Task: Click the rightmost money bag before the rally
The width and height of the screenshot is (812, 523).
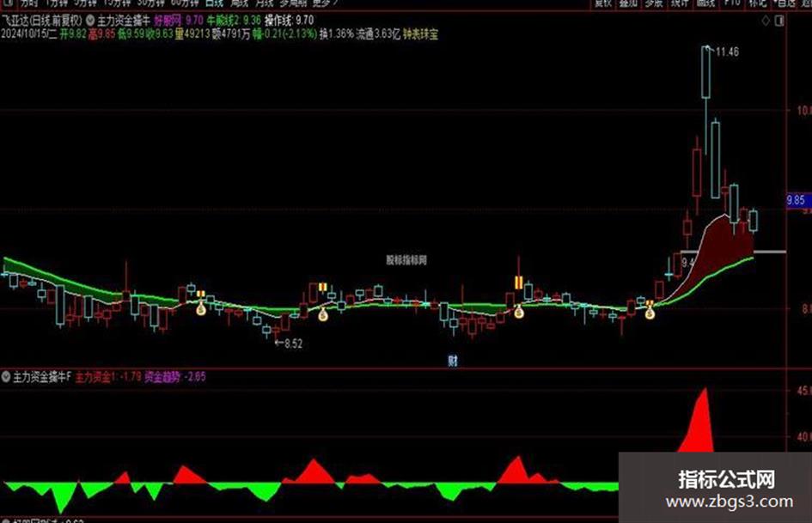Action: coord(650,313)
